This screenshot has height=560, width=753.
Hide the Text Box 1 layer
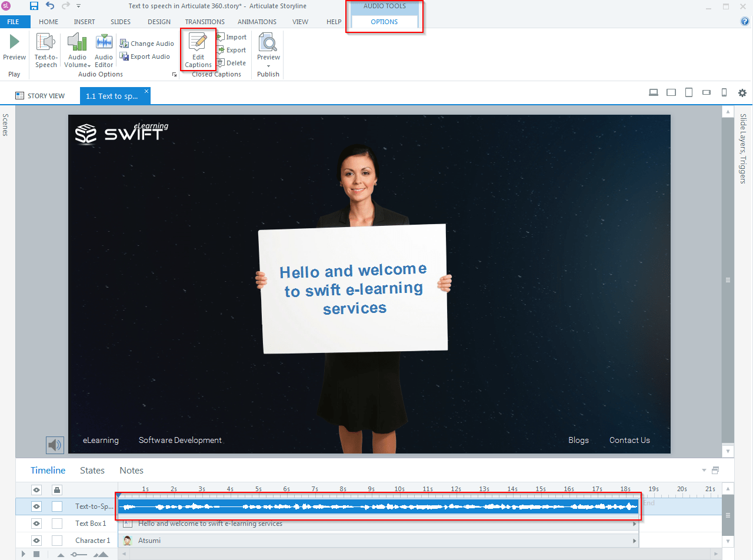36,524
